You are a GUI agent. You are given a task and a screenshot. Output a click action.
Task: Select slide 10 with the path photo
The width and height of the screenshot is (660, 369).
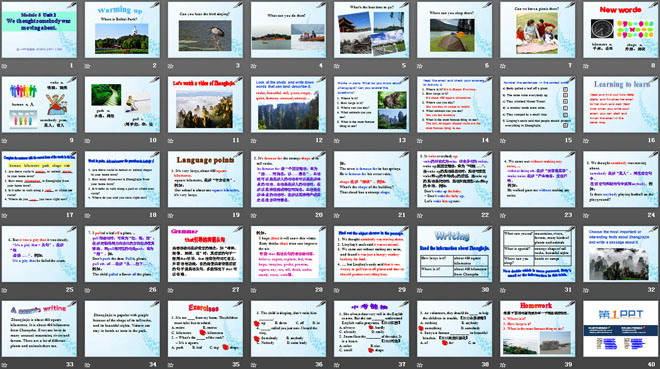click(122, 105)
